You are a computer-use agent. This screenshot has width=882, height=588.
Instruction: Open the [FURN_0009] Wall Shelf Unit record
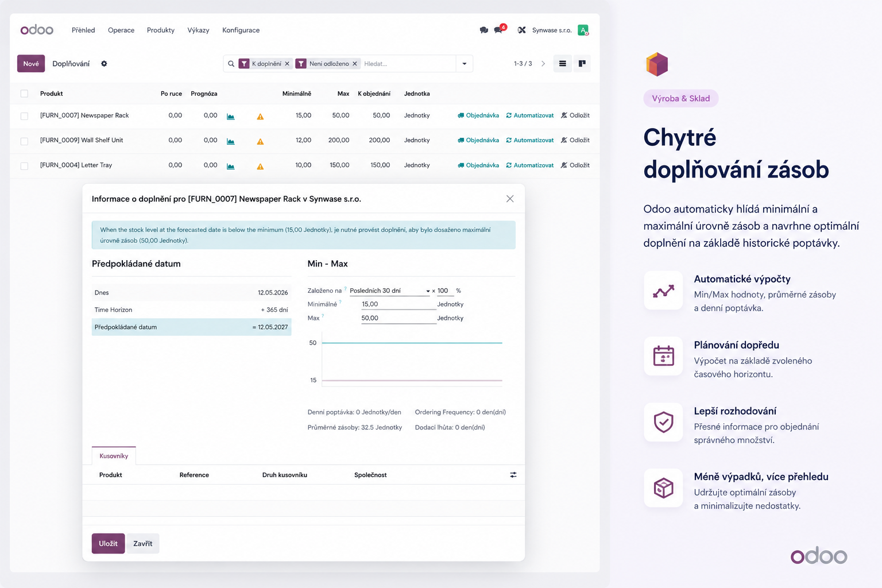82,140
